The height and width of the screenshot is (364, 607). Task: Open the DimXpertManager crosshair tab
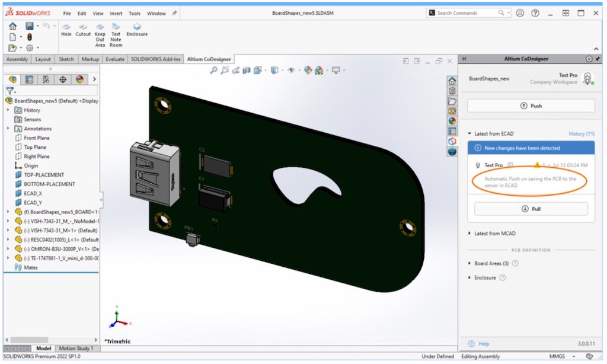tap(63, 79)
